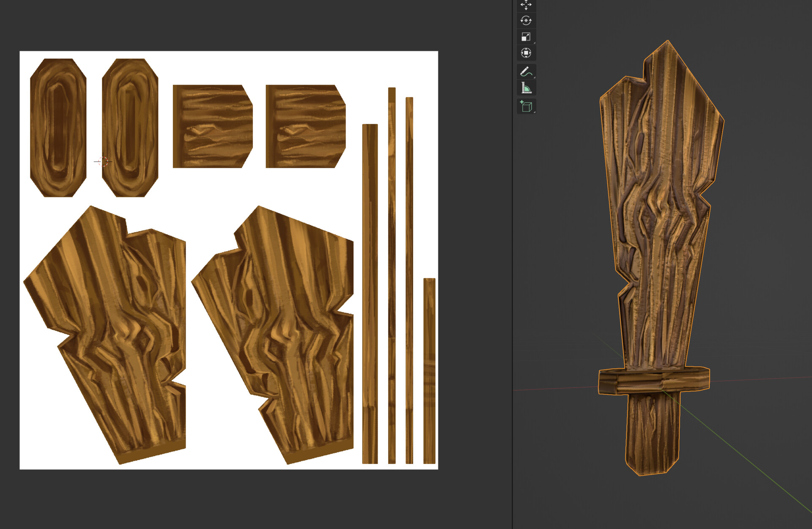
Task: Select the Measure tool
Action: 526,88
